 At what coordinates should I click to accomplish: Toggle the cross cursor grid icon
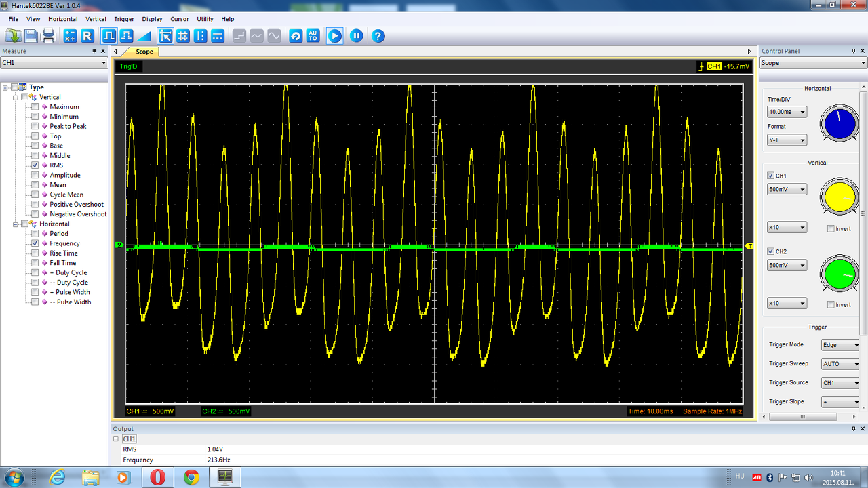pyautogui.click(x=183, y=36)
